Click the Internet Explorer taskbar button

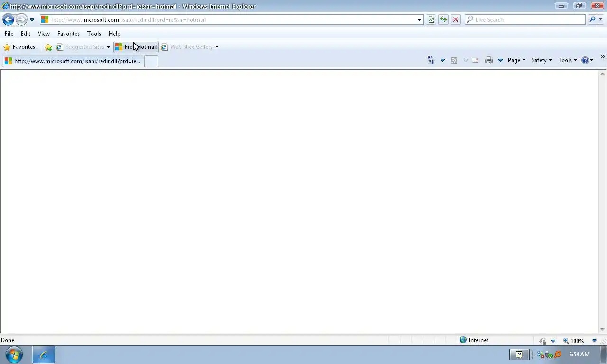click(x=44, y=355)
